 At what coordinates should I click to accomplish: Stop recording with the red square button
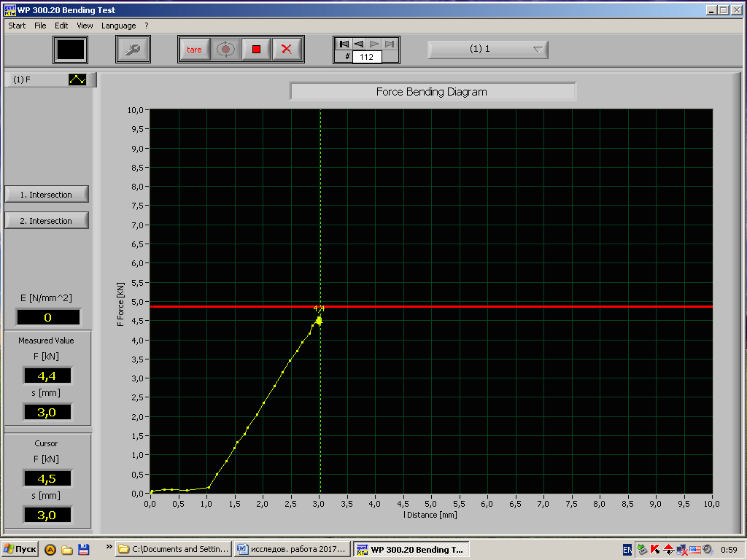tap(256, 50)
